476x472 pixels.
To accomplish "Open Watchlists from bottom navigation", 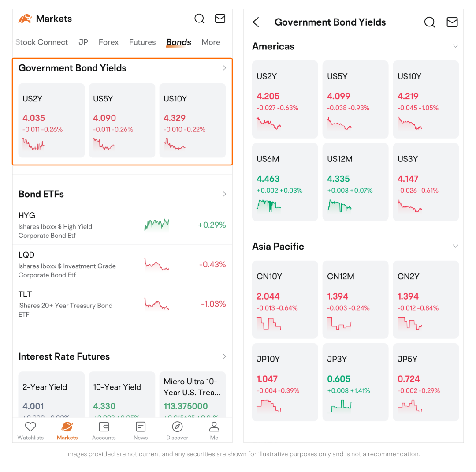I will (x=30, y=431).
